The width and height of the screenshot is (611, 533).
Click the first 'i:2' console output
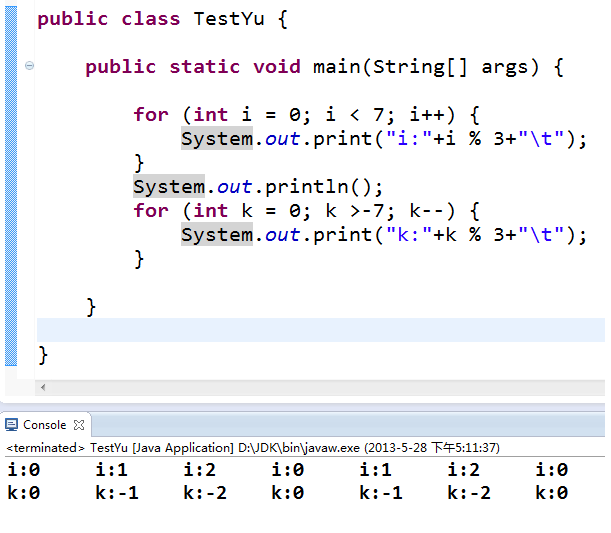pyautogui.click(x=200, y=470)
